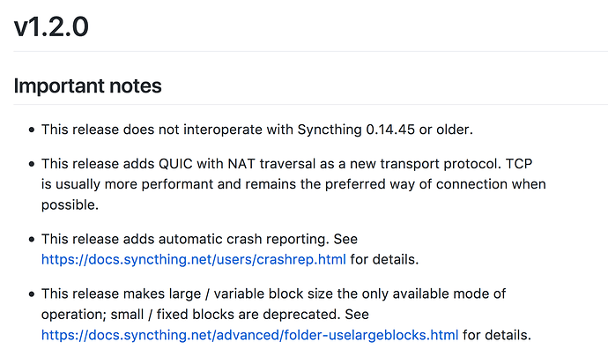Image resolution: width=608 pixels, height=364 pixels.
Task: Open the folder-uselargeblocks.html documentation link
Action: [249, 335]
